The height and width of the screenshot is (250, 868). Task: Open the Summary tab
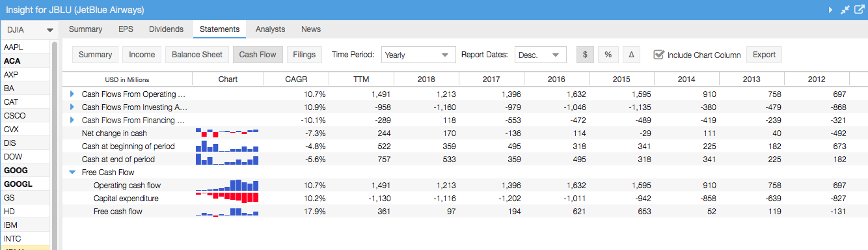[x=85, y=29]
